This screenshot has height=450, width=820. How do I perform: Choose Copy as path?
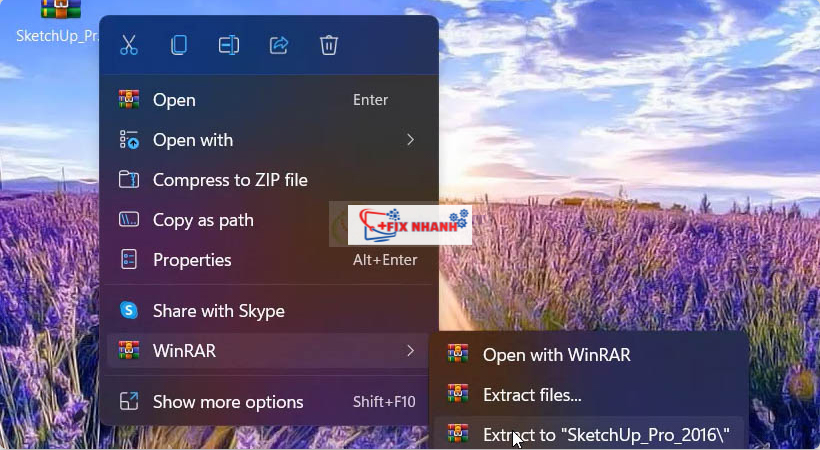[268, 220]
